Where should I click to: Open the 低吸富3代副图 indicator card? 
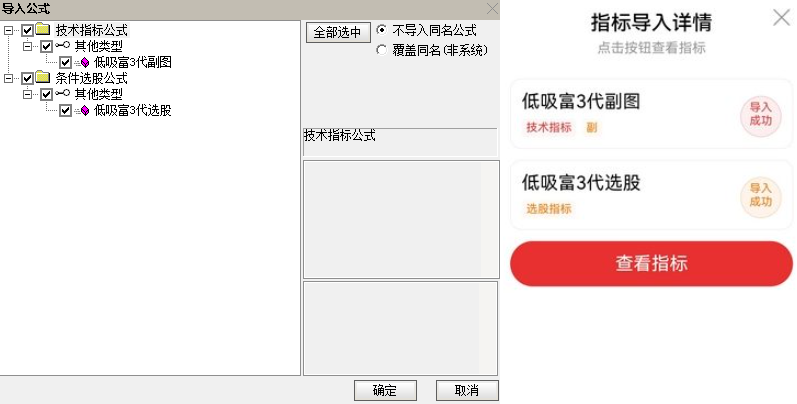[651, 113]
